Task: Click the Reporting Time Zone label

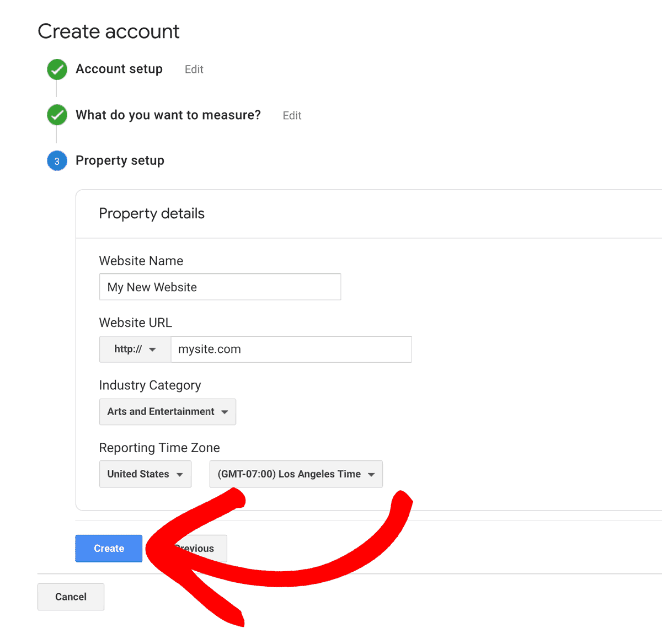Action: 159,448
